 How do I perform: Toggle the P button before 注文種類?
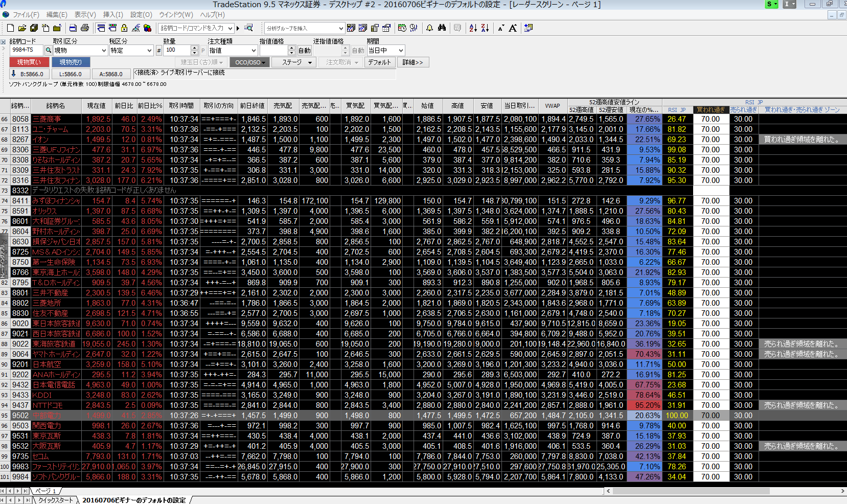[x=203, y=50]
